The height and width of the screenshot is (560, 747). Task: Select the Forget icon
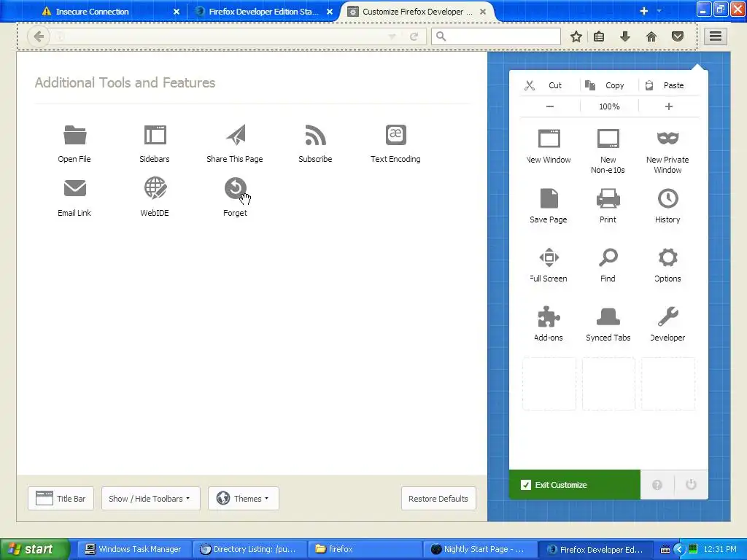236,188
